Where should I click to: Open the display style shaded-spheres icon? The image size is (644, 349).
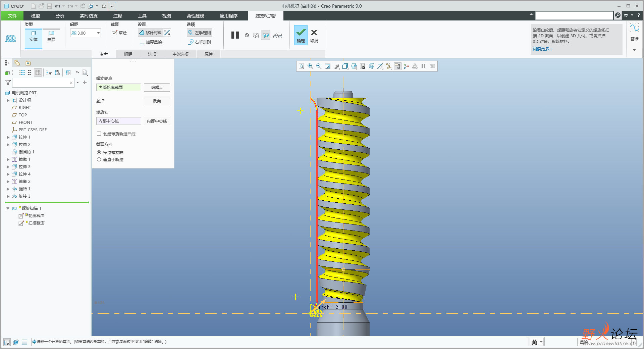coord(336,66)
